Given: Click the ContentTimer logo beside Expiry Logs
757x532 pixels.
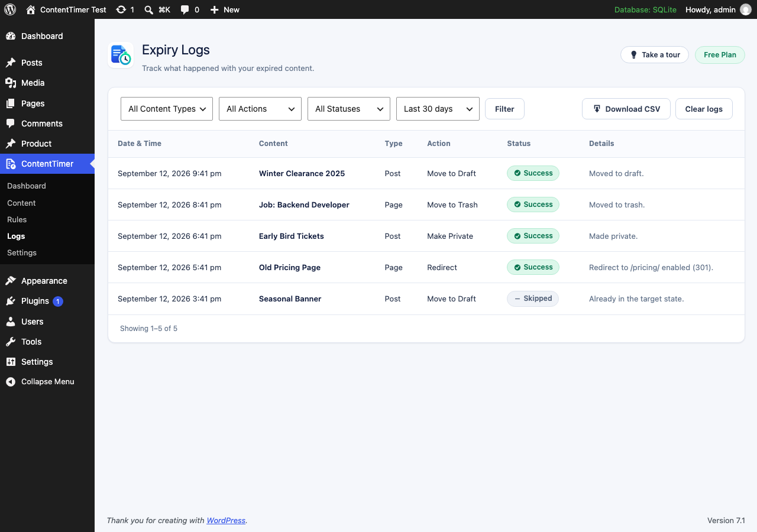Looking at the screenshot, I should pyautogui.click(x=121, y=55).
